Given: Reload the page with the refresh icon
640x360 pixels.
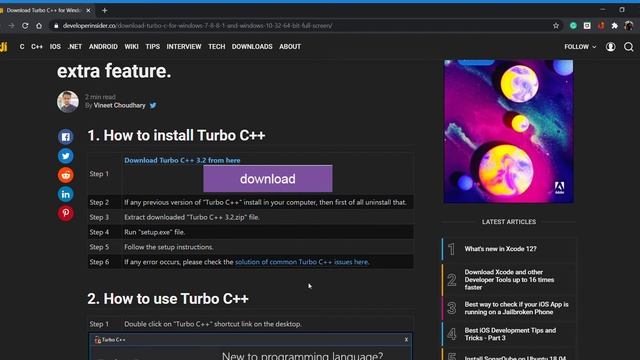Looking at the screenshot, I should [x=25, y=26].
